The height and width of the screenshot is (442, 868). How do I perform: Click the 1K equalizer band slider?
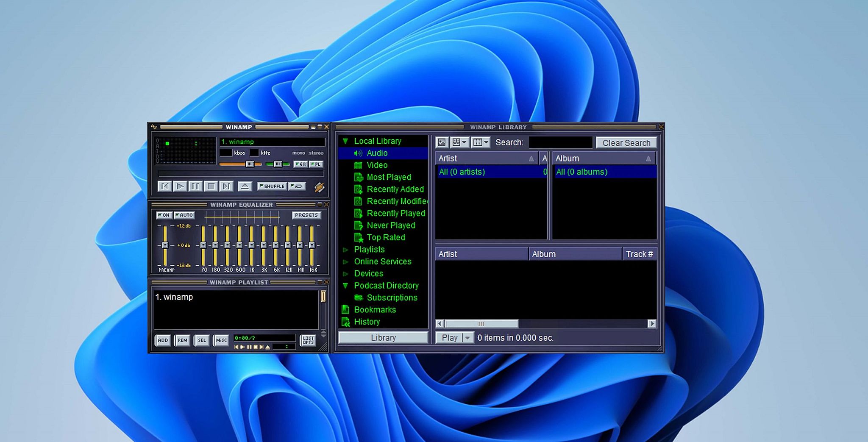(x=251, y=245)
